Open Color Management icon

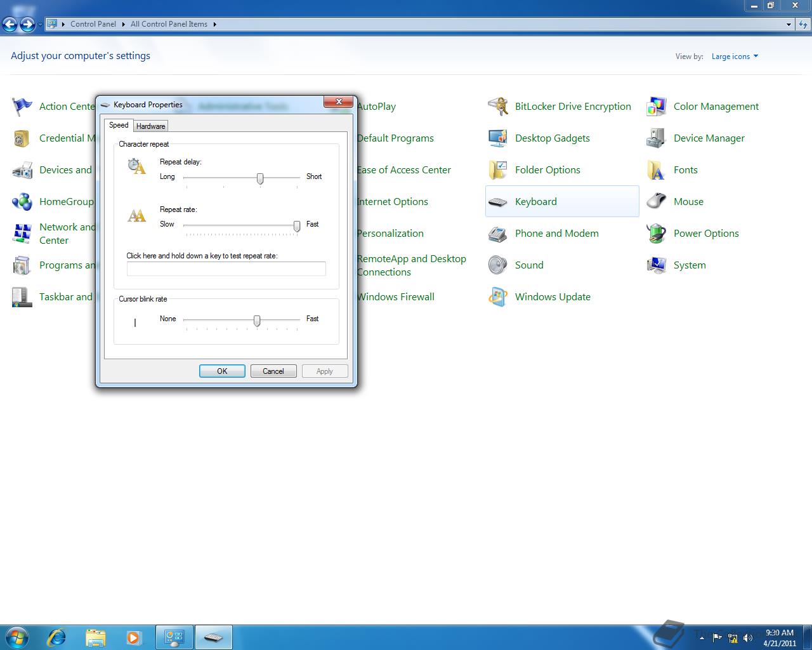657,107
